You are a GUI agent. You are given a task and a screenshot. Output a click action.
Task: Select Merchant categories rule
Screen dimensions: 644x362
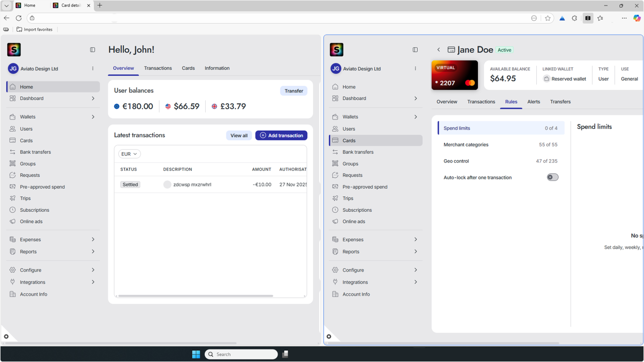pyautogui.click(x=501, y=145)
